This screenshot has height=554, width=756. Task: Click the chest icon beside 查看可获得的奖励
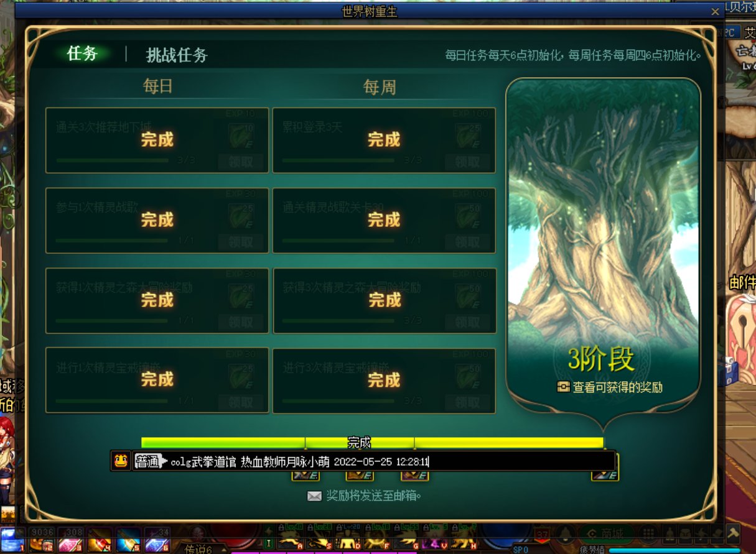[563, 387]
